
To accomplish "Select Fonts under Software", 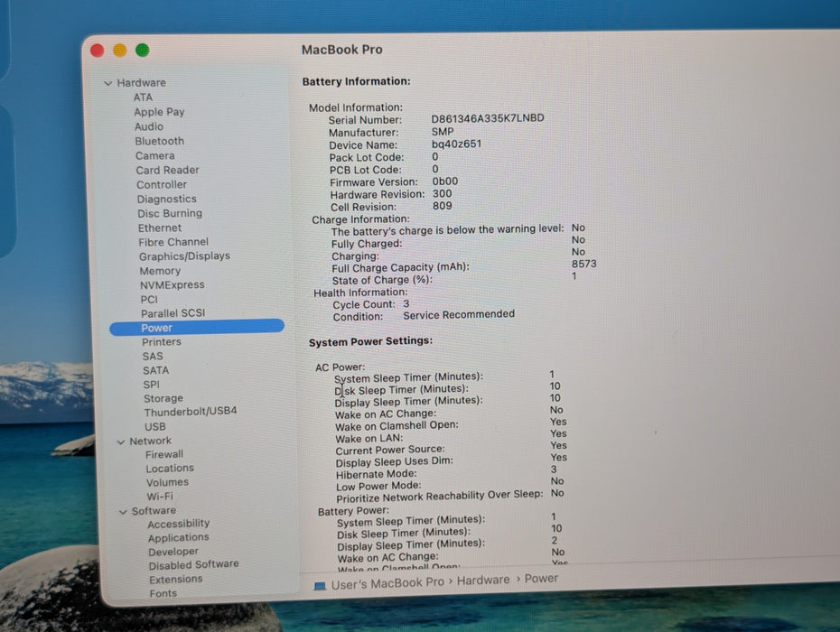I will [x=163, y=593].
